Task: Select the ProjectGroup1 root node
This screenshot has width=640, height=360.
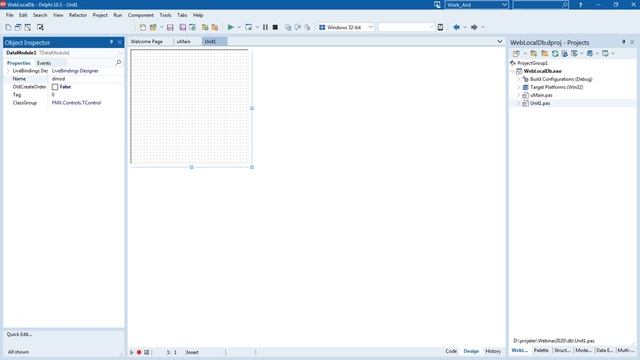Action: (x=532, y=63)
